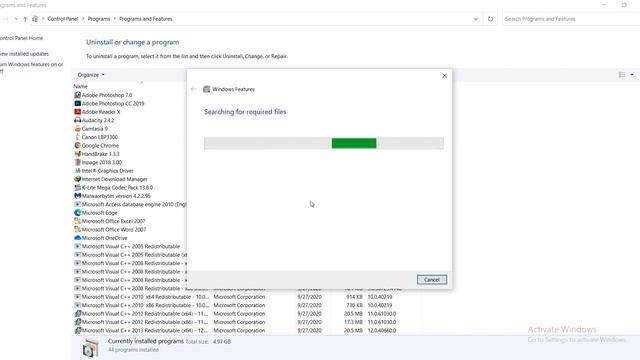Expand the chevron after Control Panel breadcrumb
640x360 pixels.
click(83, 19)
